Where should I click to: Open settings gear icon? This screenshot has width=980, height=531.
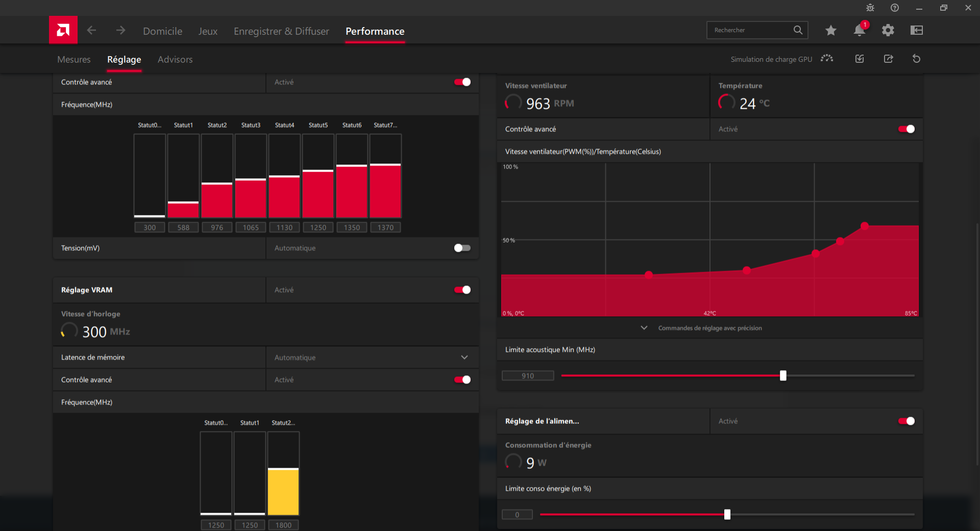click(888, 31)
